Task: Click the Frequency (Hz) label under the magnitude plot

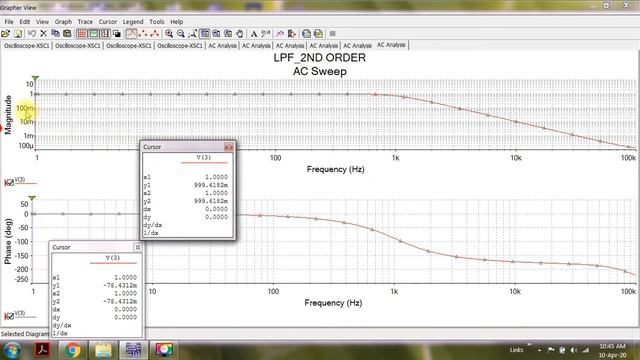Action: pos(336,169)
